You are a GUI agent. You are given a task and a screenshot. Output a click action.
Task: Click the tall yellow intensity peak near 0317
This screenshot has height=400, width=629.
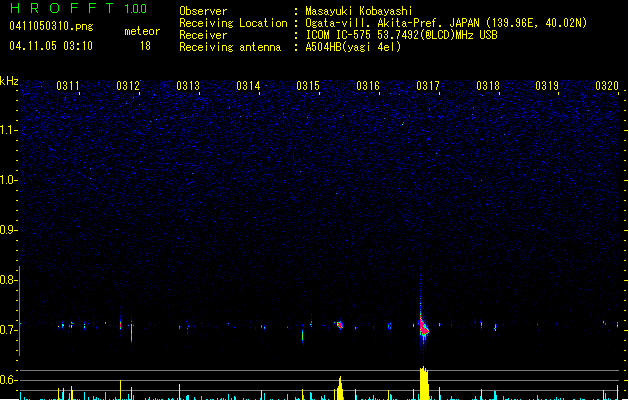coord(424,383)
